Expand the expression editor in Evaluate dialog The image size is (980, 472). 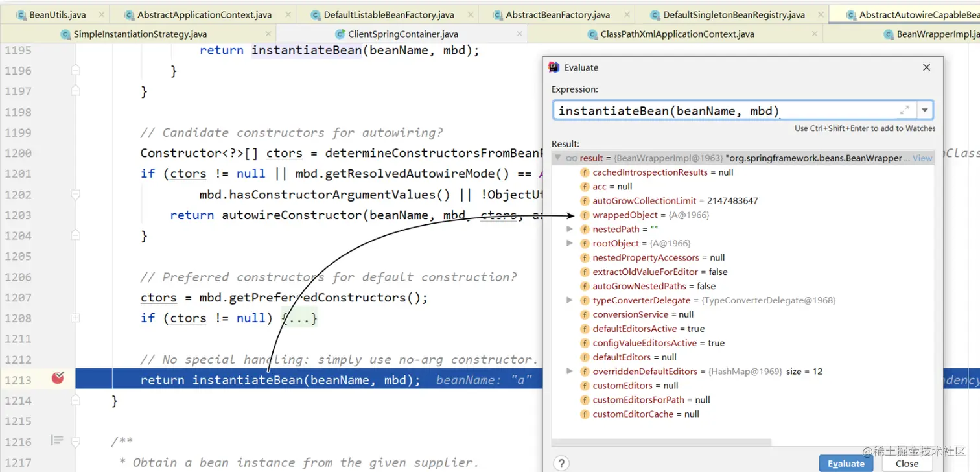904,110
